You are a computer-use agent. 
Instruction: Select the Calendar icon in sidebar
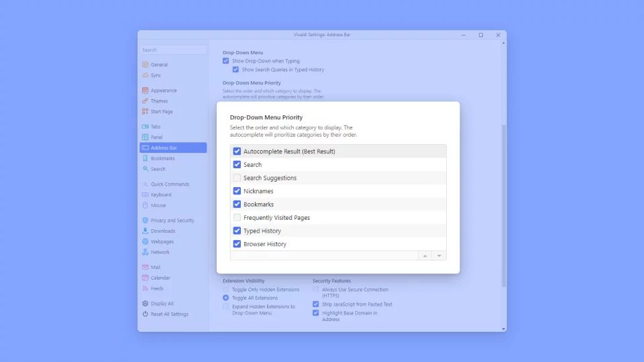click(x=145, y=278)
